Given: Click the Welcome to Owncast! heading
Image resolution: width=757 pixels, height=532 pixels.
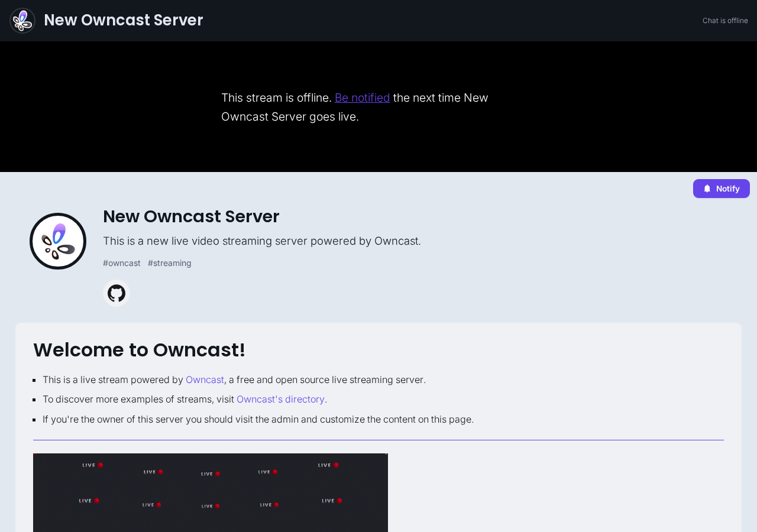Looking at the screenshot, I should [x=139, y=350].
